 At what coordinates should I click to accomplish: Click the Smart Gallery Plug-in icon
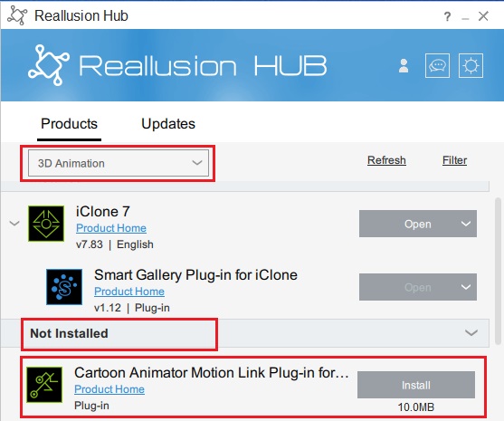tap(64, 287)
